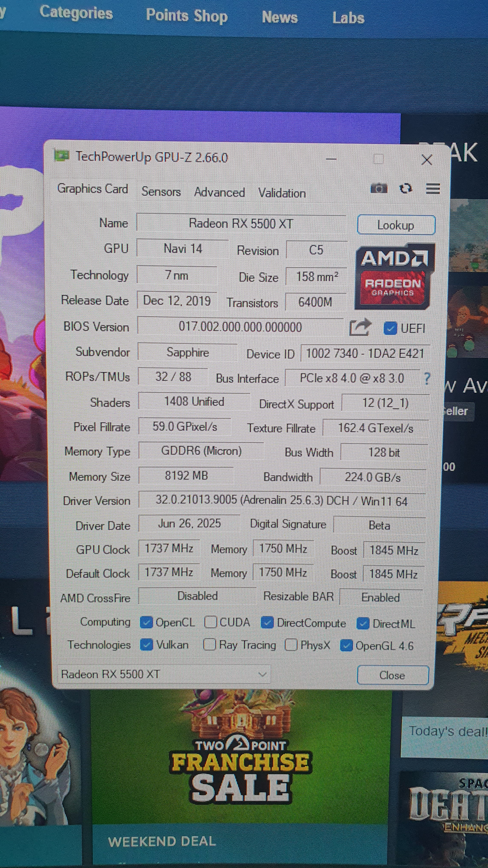Open the Radeon RX 5500 XT GPU dropdown
Screen dimensions: 488x868
(x=164, y=674)
